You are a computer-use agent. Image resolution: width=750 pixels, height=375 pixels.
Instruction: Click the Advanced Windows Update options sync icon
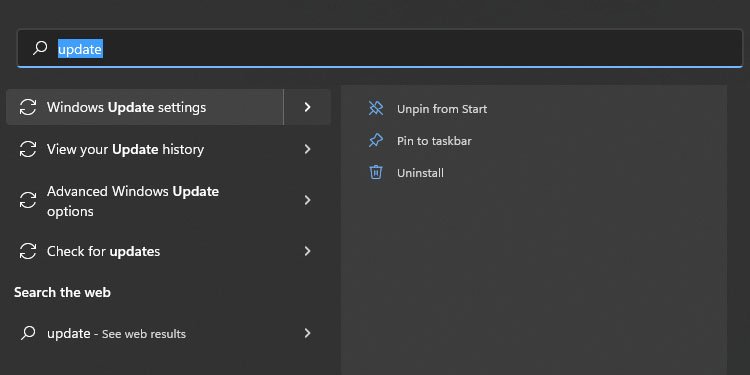(x=28, y=200)
